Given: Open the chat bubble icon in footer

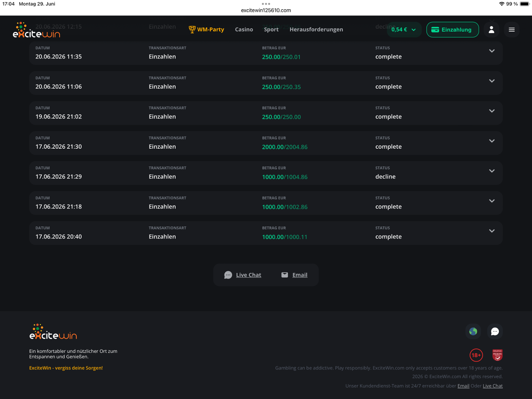Looking at the screenshot, I should coord(495,331).
